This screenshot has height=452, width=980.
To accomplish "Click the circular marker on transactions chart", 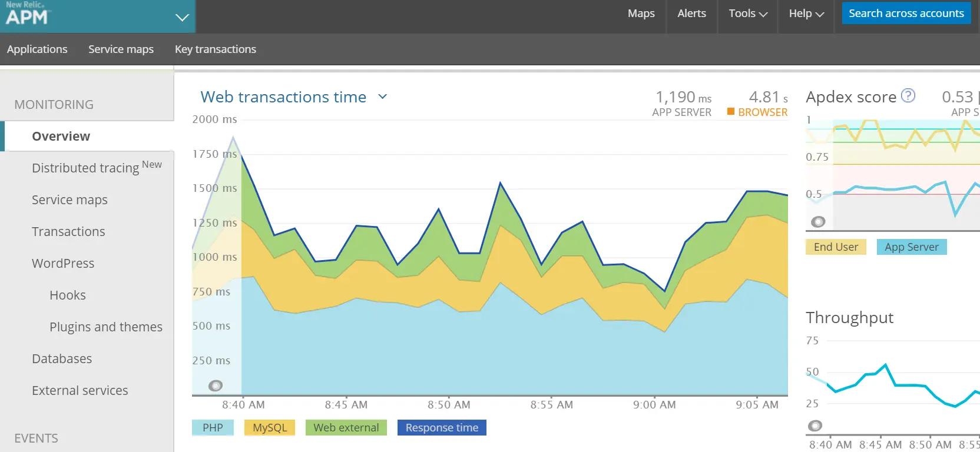I will [216, 386].
